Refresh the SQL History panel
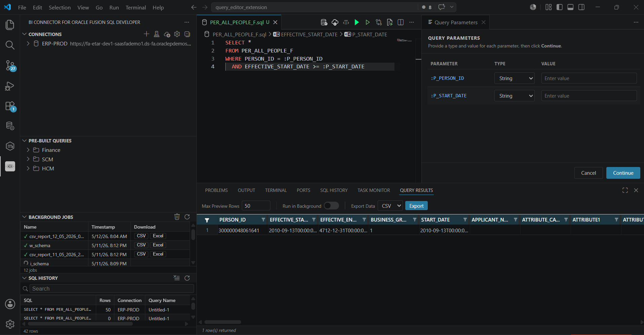Screen dimensions: 644x335 click(187, 278)
